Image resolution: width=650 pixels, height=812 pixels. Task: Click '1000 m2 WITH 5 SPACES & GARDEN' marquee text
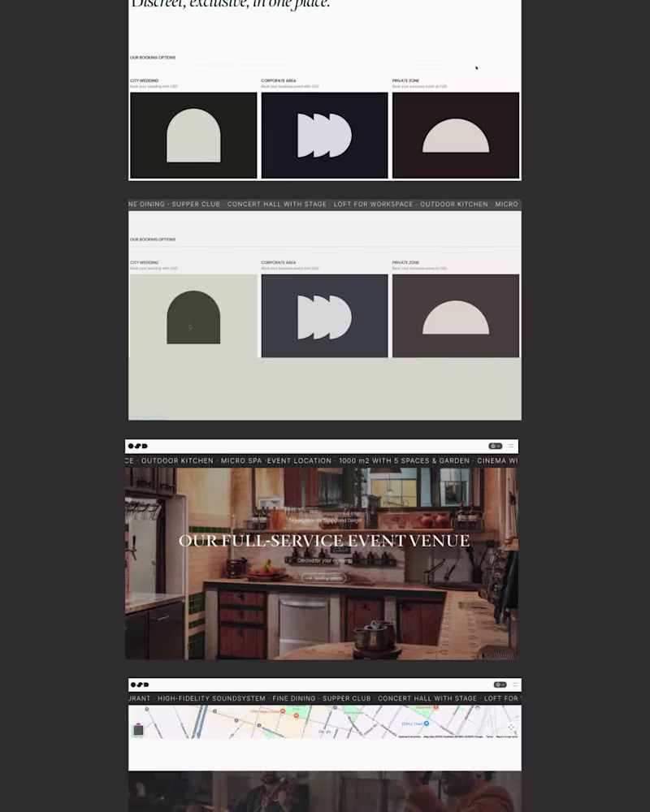click(405, 460)
